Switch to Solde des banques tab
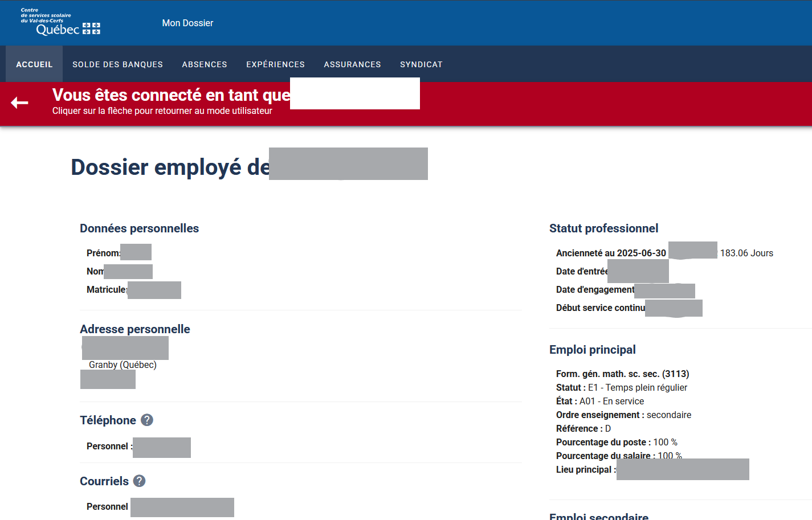Screen dimensions: 812x520 coord(117,64)
